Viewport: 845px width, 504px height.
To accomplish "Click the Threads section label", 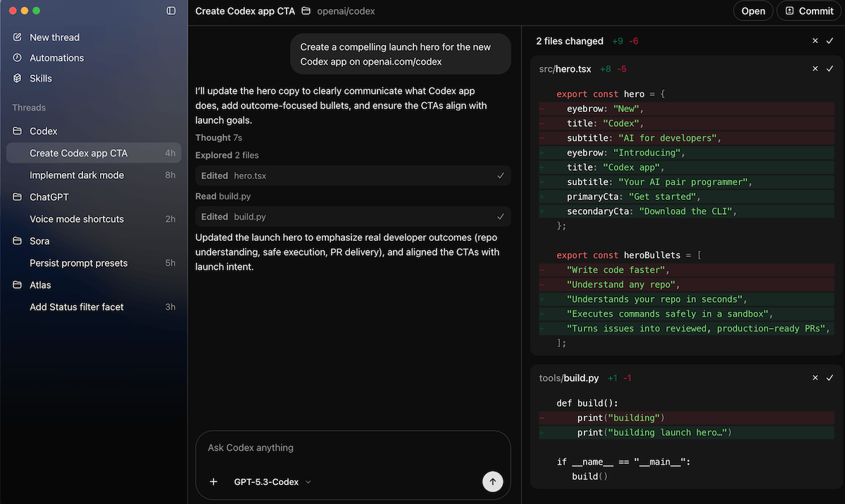I will [x=29, y=108].
